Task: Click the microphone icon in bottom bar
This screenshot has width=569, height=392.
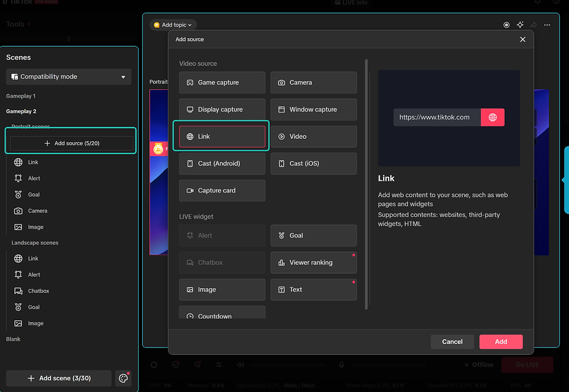Action: 341,365
